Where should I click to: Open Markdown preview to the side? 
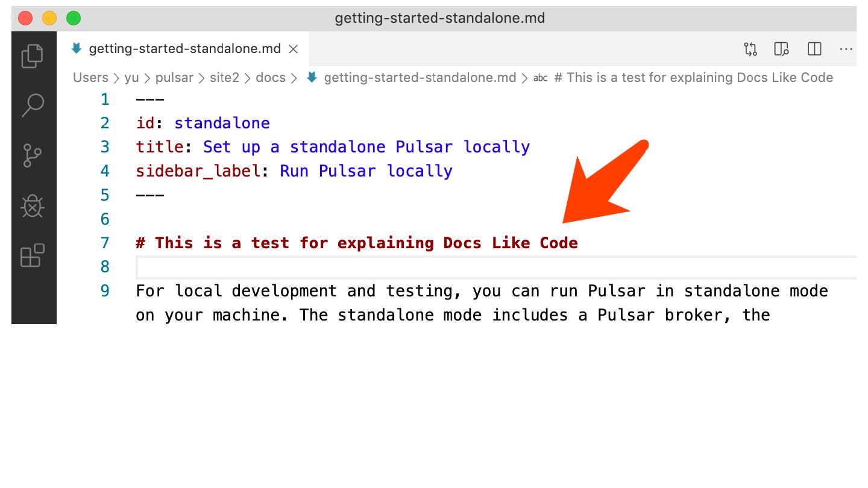click(782, 49)
